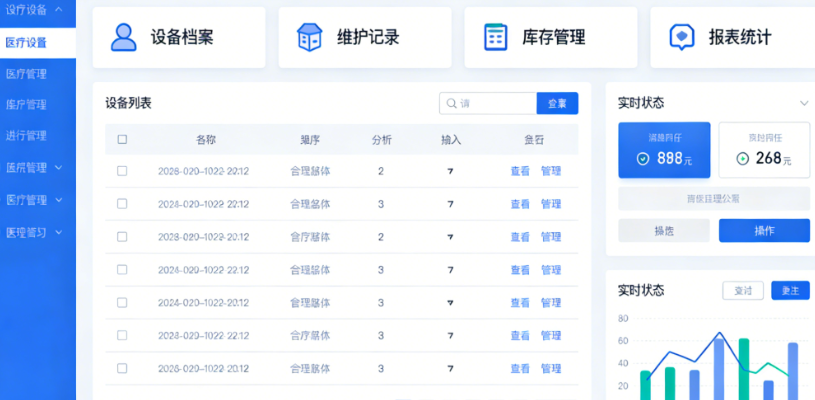Toggle the select-all checkbox in table header
Image resolution: width=815 pixels, height=400 pixels.
click(x=122, y=140)
